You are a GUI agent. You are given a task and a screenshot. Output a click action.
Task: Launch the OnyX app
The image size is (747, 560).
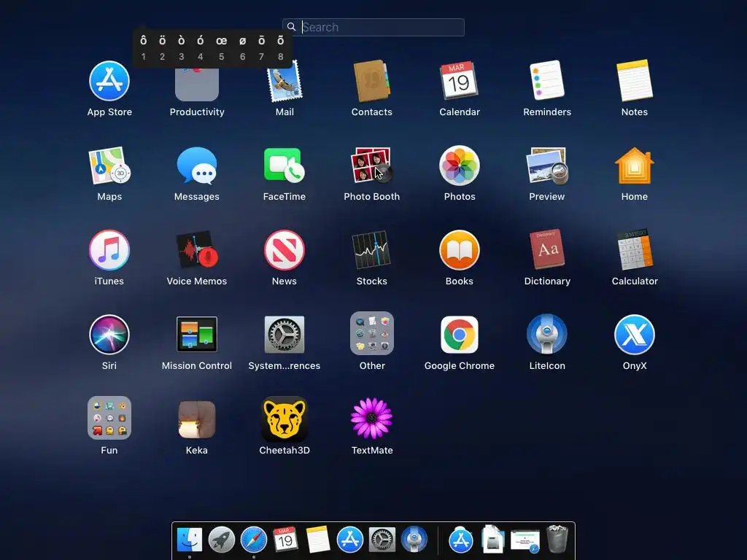click(635, 334)
